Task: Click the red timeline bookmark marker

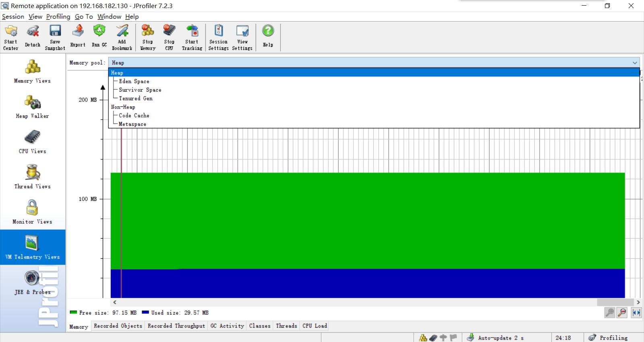Action: pyautogui.click(x=121, y=213)
